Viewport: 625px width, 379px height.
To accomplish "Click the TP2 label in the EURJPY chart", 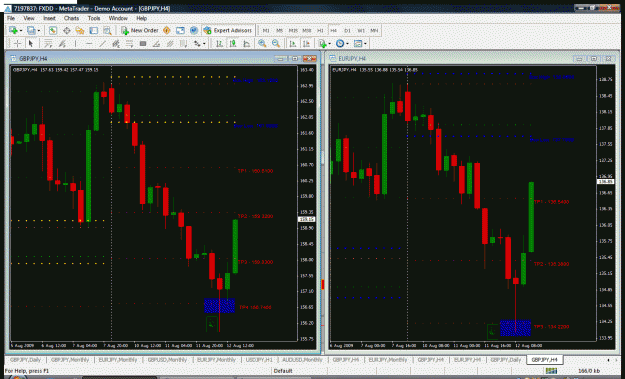I will point(551,264).
